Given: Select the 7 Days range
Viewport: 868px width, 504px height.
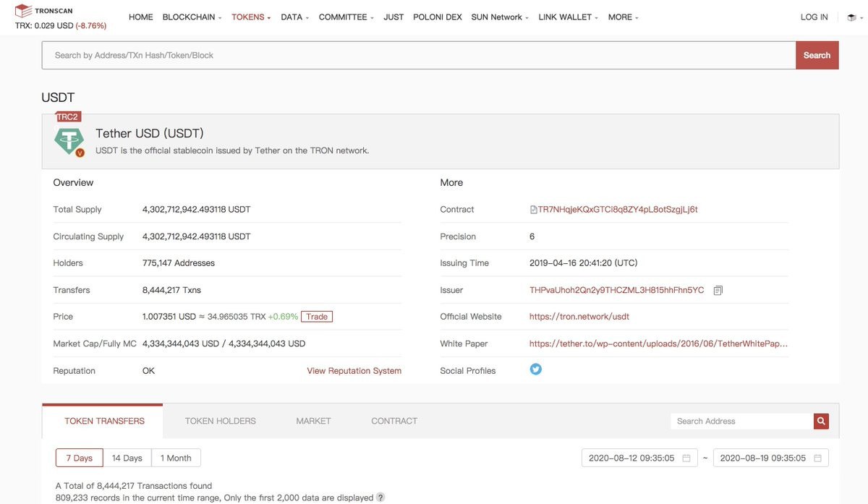Looking at the screenshot, I should 80,458.
